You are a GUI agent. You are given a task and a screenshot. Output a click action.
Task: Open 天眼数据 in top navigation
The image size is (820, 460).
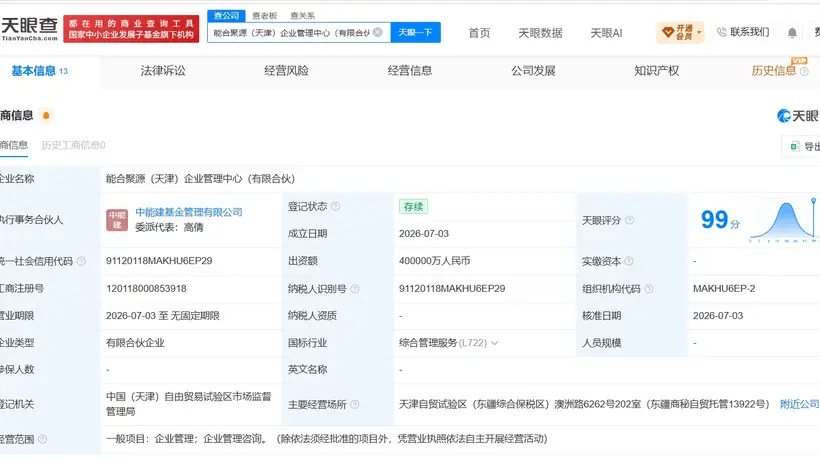coord(540,33)
